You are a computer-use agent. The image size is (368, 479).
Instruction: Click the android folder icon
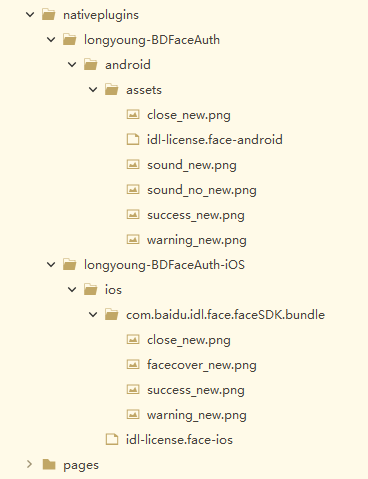91,65
